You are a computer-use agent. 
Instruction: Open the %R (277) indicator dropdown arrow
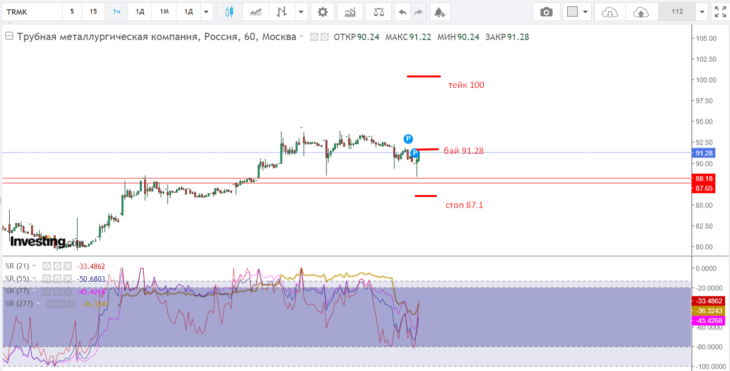pos(38,304)
